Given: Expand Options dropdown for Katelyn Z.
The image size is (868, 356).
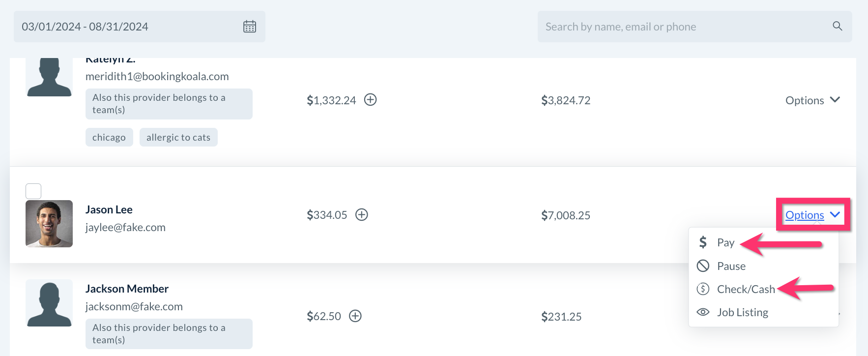Looking at the screenshot, I should click(812, 100).
